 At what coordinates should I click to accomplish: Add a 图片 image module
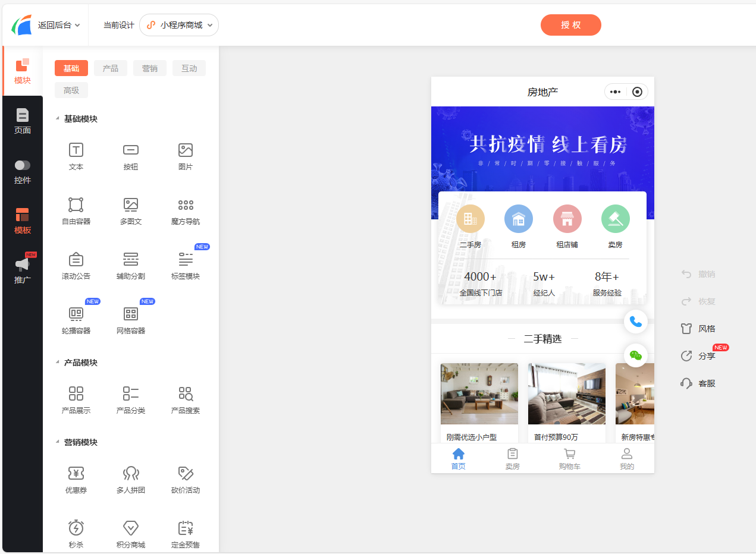(x=186, y=156)
